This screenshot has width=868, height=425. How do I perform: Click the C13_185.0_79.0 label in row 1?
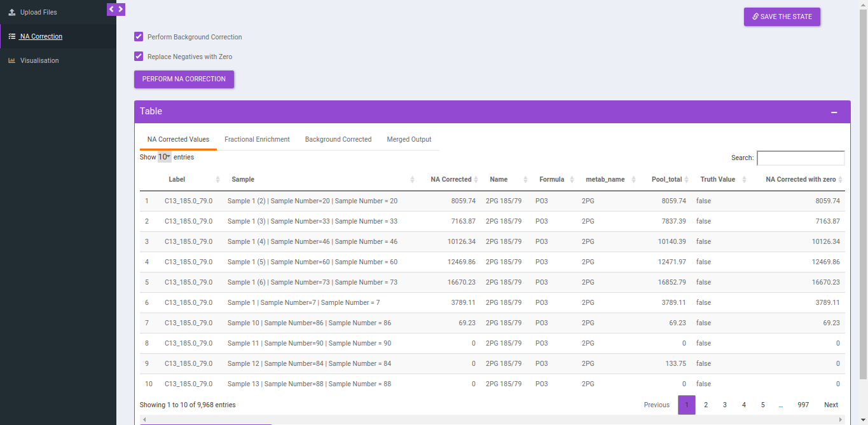click(x=188, y=201)
